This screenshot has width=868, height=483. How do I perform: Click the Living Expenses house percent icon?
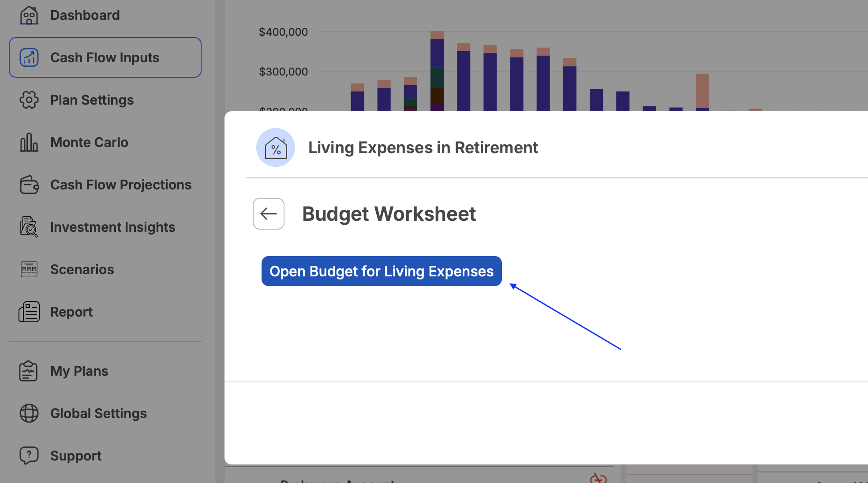(x=276, y=147)
